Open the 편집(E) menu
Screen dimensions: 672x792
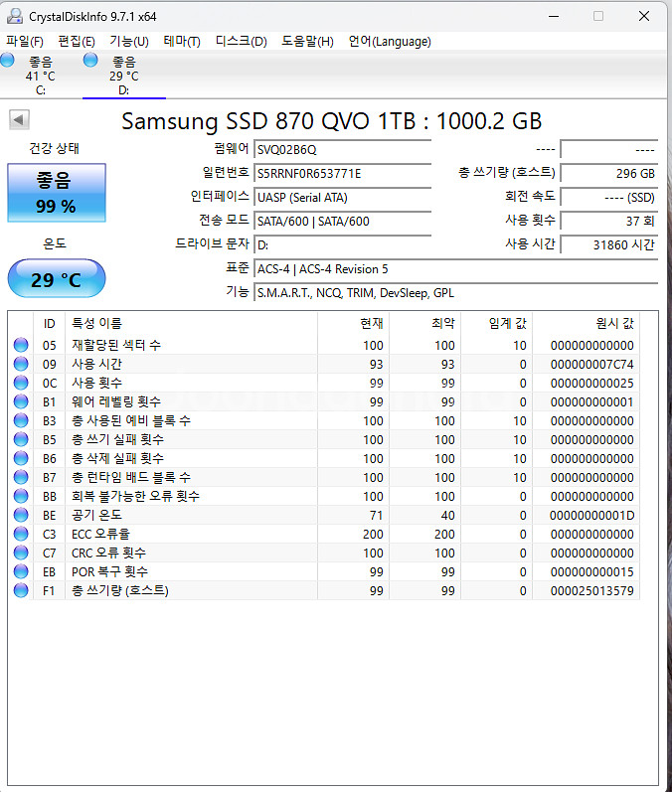pyautogui.click(x=77, y=42)
